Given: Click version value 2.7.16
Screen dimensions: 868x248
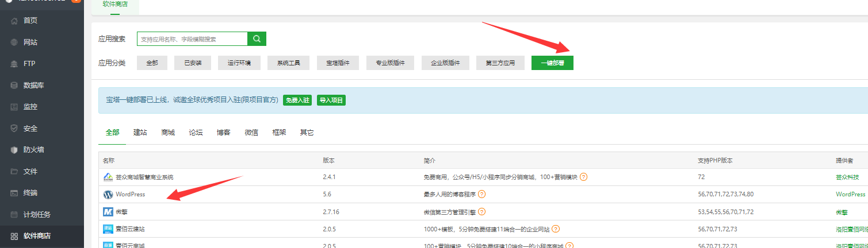Looking at the screenshot, I should [331, 212].
